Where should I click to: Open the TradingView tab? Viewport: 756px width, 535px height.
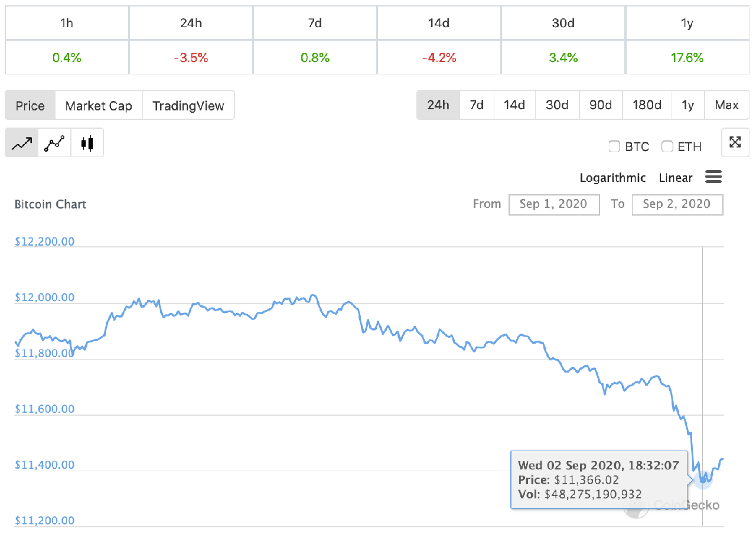(188, 105)
